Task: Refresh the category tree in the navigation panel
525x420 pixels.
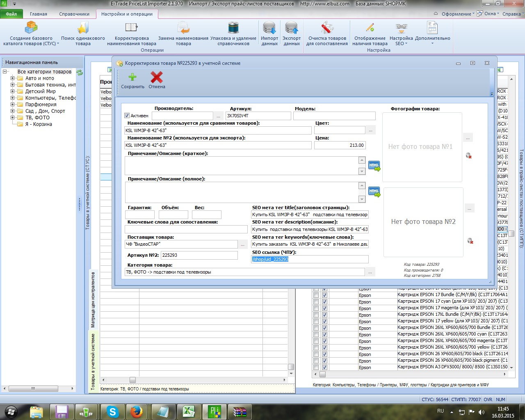Action: pyautogui.click(x=80, y=73)
